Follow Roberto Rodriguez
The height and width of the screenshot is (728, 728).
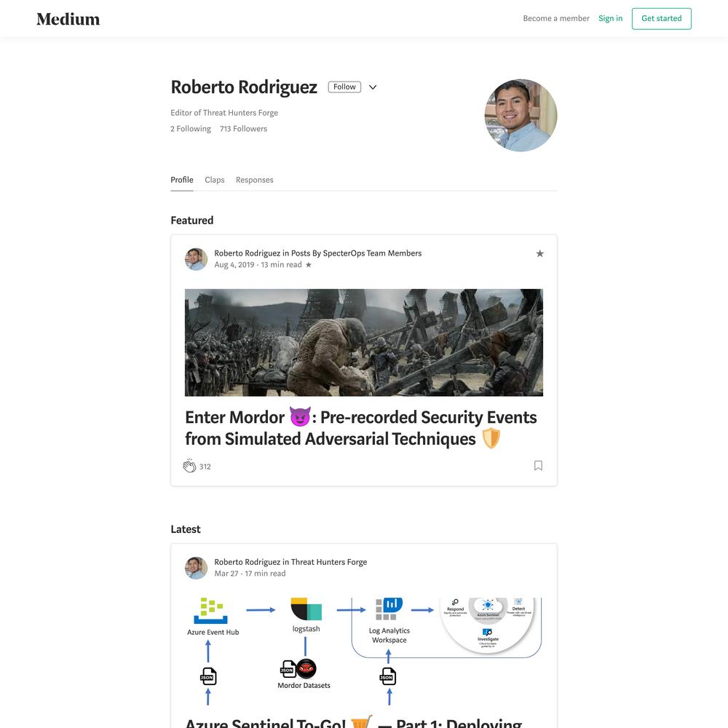(x=344, y=87)
